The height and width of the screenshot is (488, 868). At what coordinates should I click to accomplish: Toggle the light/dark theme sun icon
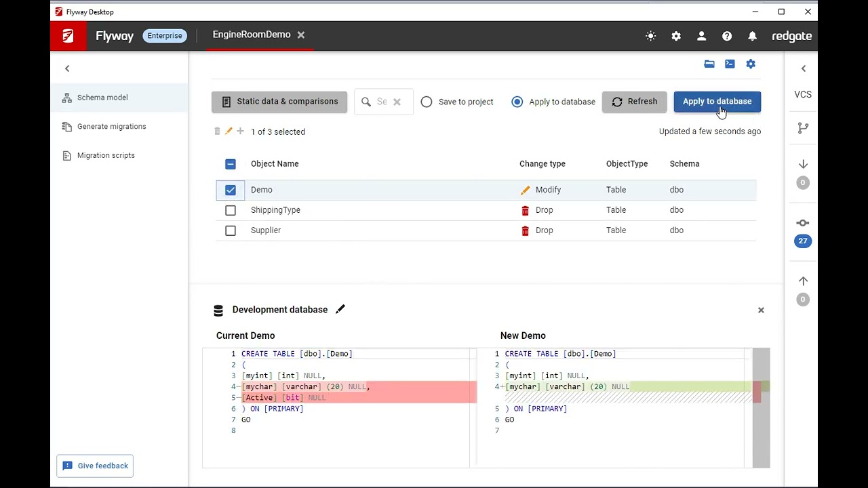[651, 36]
